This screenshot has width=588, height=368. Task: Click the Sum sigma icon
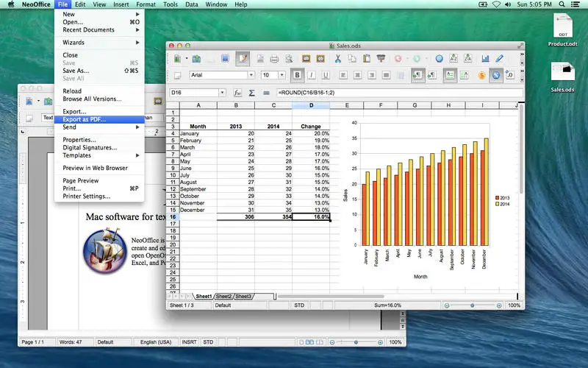[x=251, y=93]
